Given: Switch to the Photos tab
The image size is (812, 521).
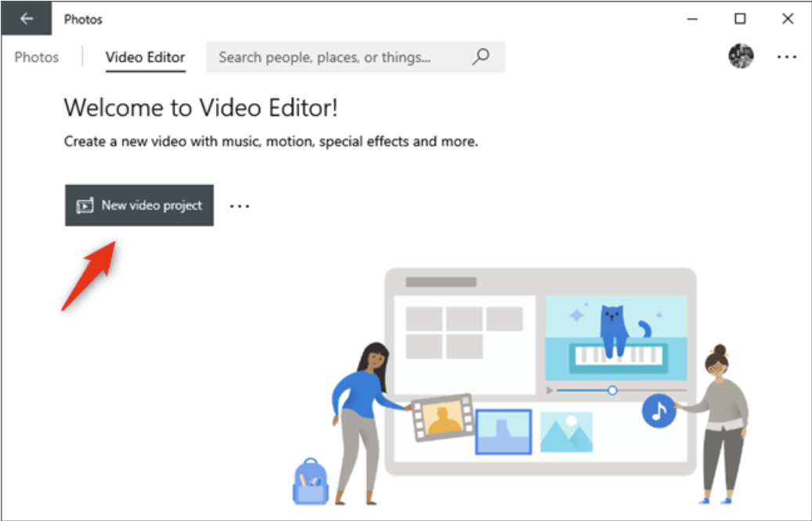Looking at the screenshot, I should (37, 57).
